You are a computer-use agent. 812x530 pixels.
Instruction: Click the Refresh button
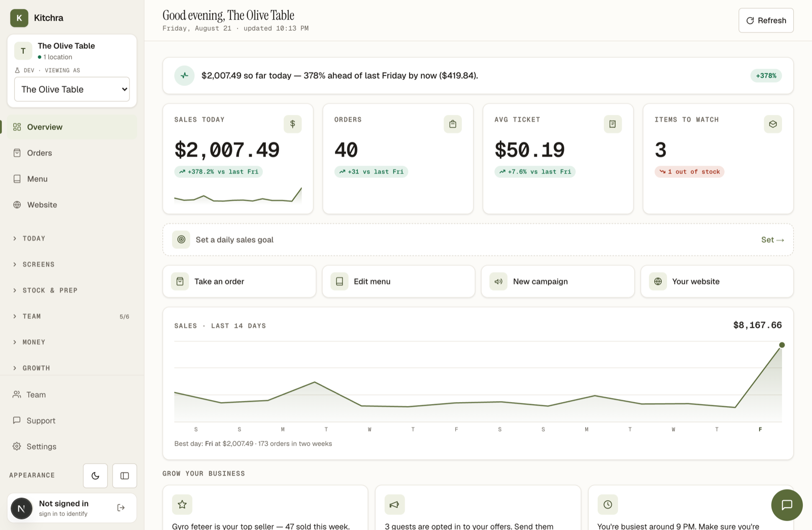point(766,20)
